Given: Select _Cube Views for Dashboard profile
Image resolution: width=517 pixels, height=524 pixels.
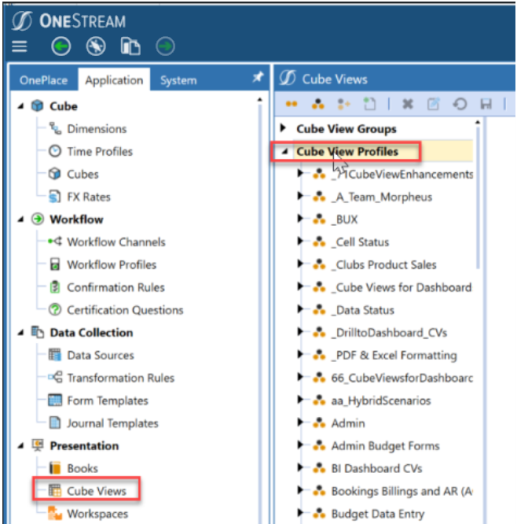Looking at the screenshot, I should (401, 287).
